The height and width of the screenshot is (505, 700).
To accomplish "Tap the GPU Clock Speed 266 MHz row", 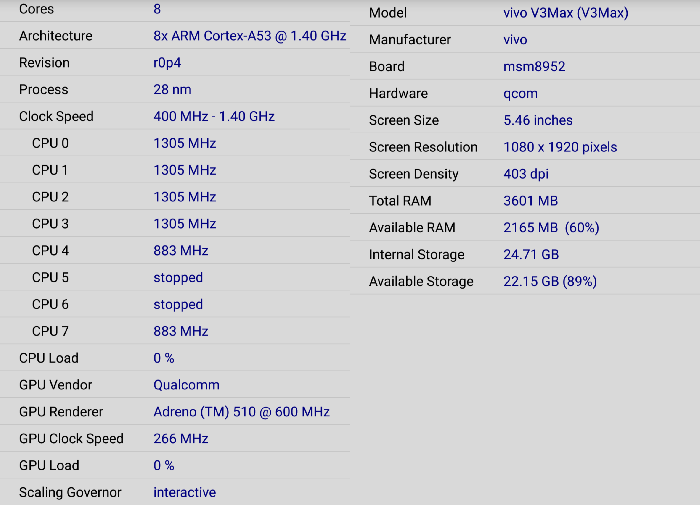I will 175,438.
